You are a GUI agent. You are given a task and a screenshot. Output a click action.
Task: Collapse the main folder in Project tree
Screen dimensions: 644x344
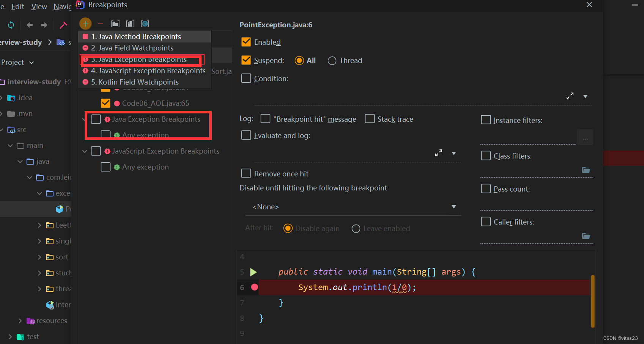point(10,146)
